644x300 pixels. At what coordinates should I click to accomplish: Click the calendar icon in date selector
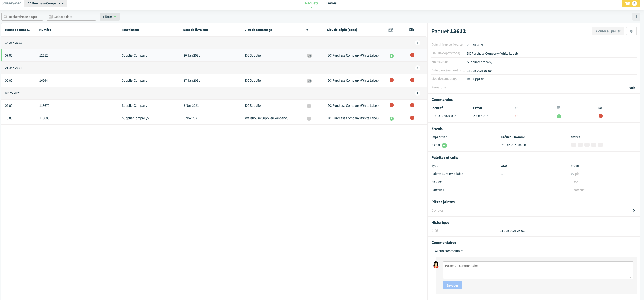pos(50,17)
